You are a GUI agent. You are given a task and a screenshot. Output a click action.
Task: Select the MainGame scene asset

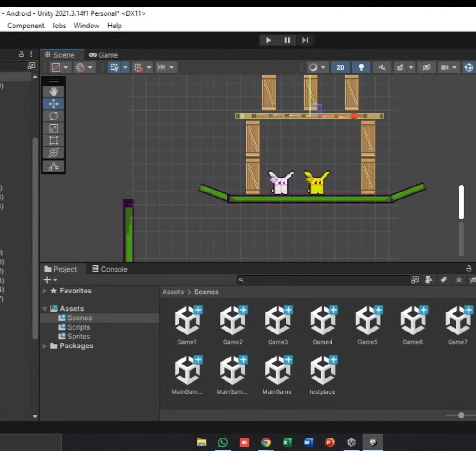pos(277,375)
